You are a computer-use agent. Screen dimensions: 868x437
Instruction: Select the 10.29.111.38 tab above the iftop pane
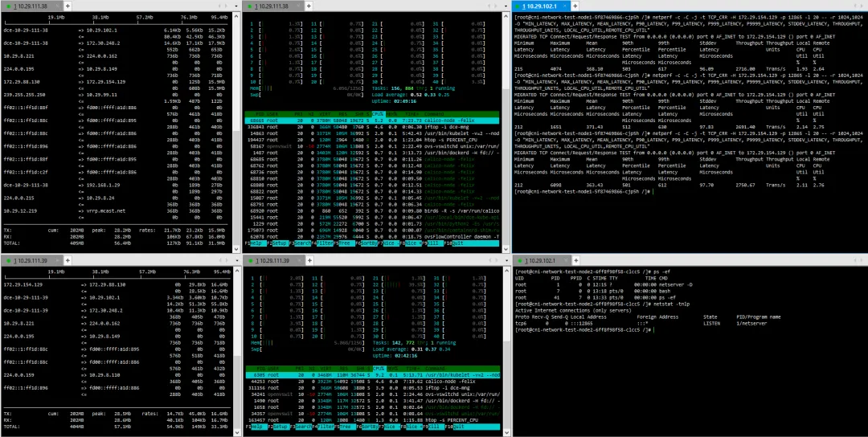[31, 6]
